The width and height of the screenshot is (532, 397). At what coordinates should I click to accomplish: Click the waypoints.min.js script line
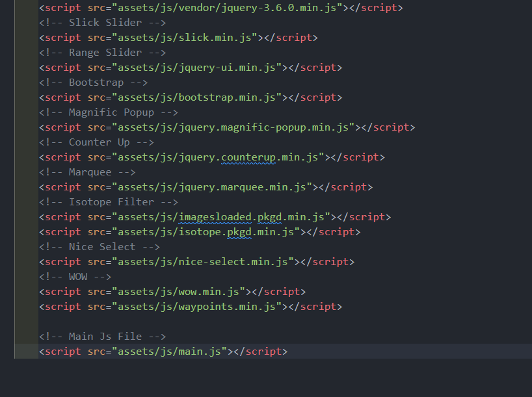[191, 306]
